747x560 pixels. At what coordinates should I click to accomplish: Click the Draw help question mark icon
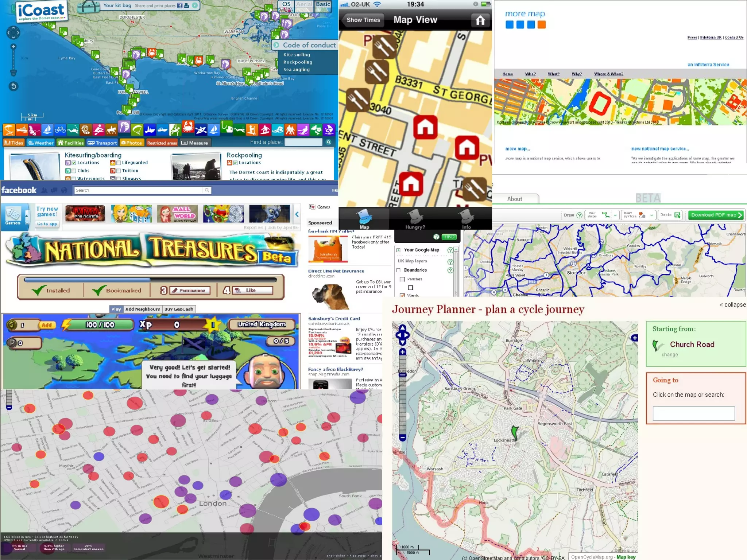coord(579,215)
